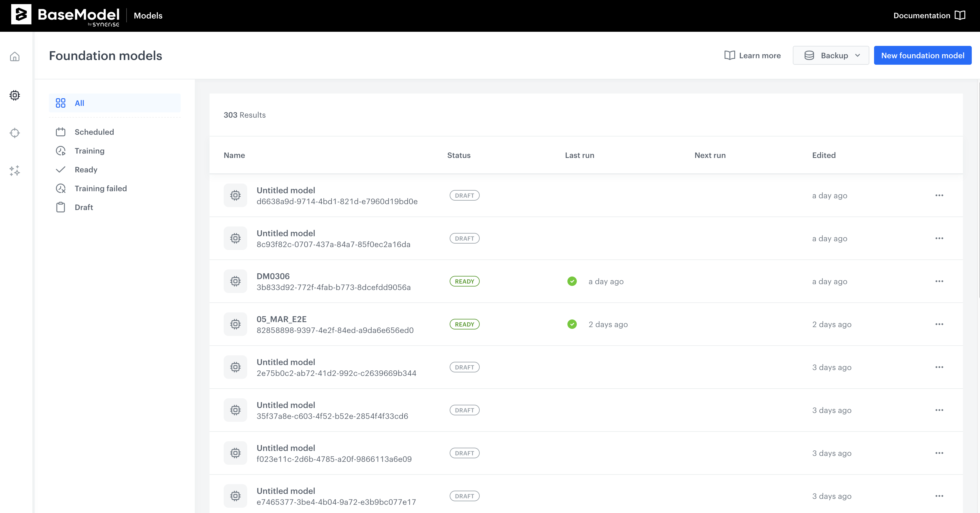The image size is (980, 513).
Task: Click the model icon for DM0306
Action: click(235, 282)
